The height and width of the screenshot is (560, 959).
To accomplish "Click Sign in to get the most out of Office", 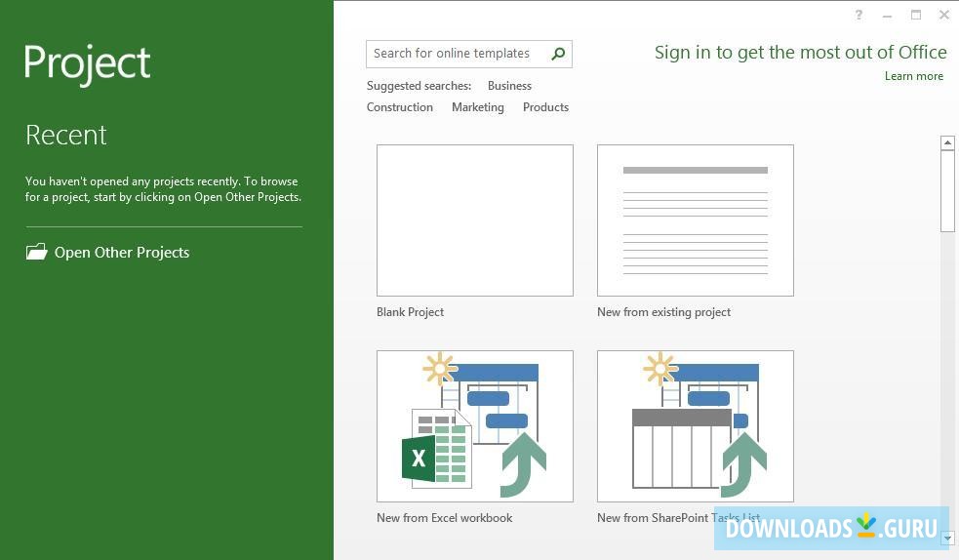I will pyautogui.click(x=801, y=53).
